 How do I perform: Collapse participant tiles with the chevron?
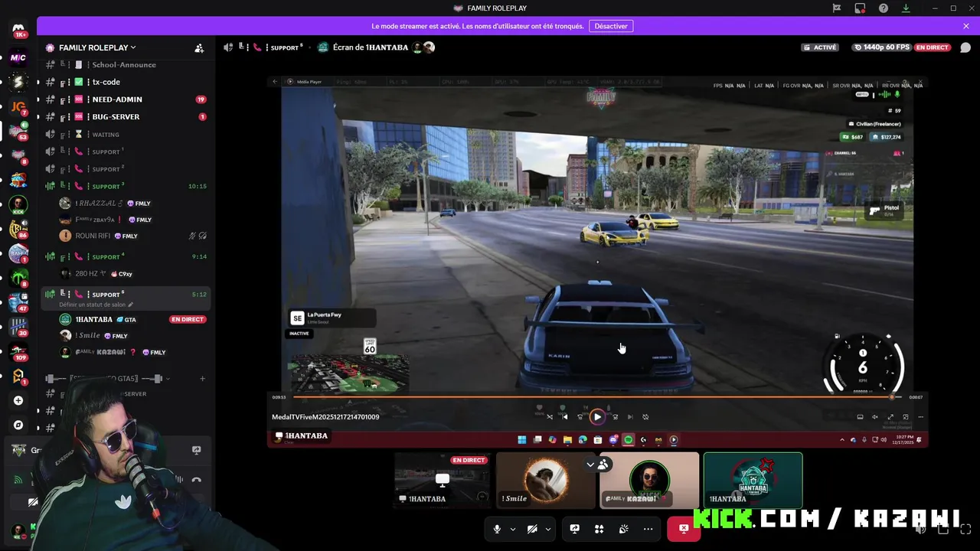click(x=590, y=465)
